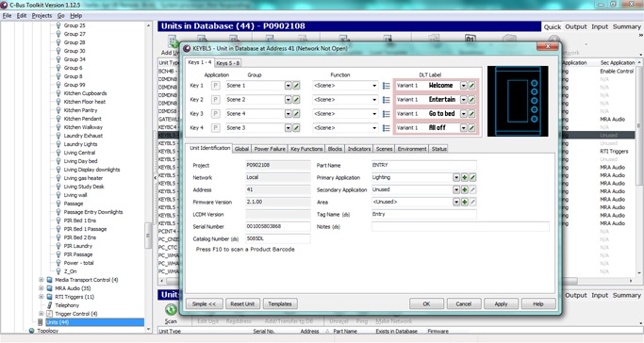Viewport: 644px width, 343px height.
Task: Click the Serial Number field
Action: pos(278,226)
